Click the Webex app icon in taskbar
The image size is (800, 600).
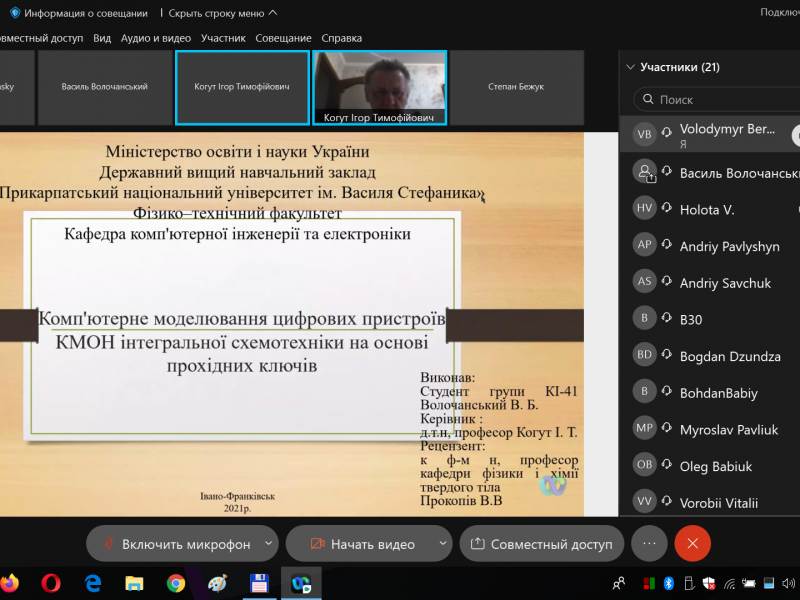click(x=300, y=582)
